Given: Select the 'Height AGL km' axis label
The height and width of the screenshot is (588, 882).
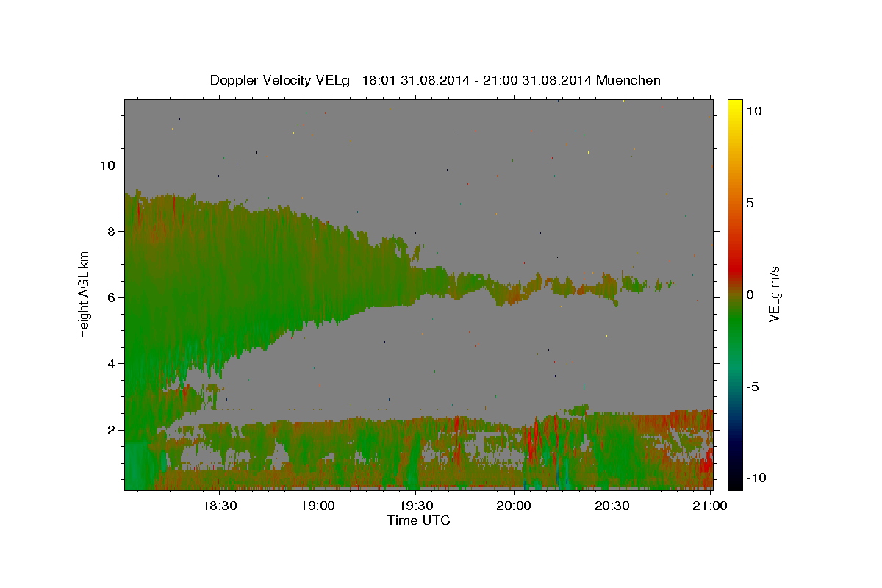Looking at the screenshot, I should 85,294.
